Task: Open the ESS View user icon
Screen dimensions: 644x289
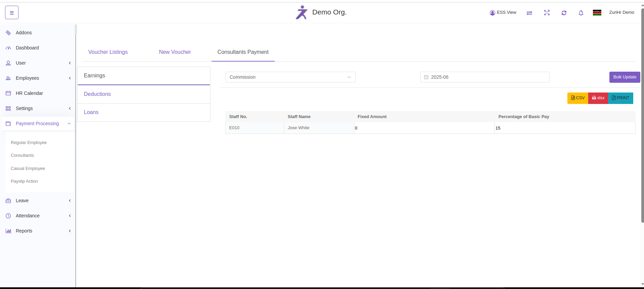Action: pos(492,13)
